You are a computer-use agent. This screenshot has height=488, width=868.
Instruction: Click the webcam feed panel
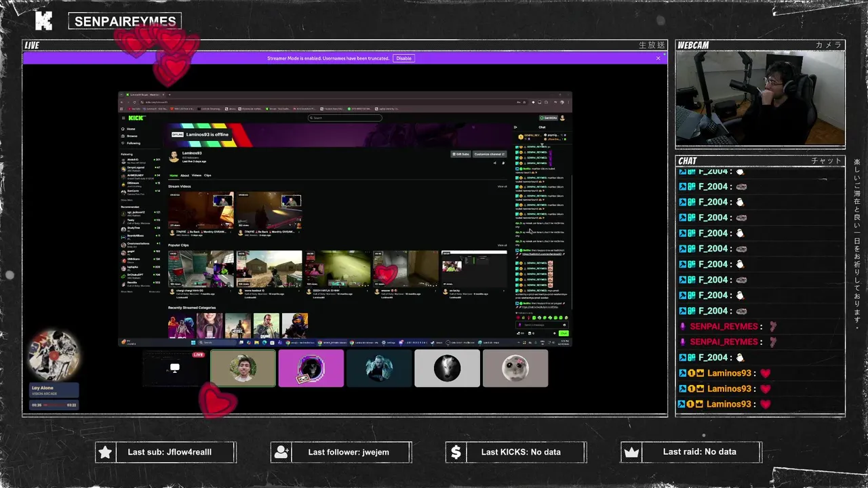click(760, 98)
